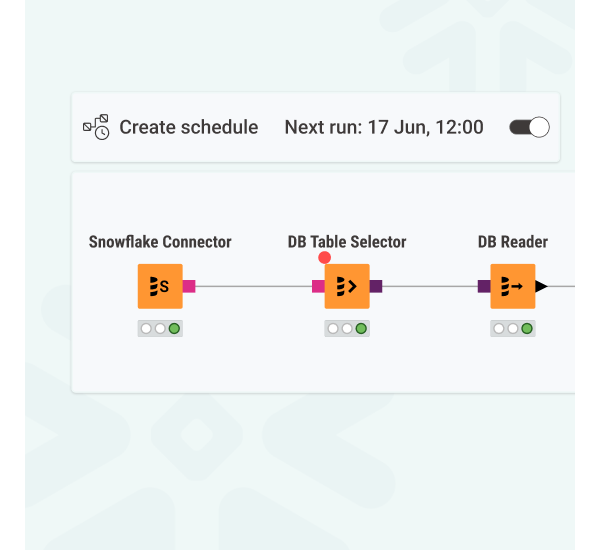Click the DB Table Selector node label
This screenshot has height=550, width=600.
(347, 242)
